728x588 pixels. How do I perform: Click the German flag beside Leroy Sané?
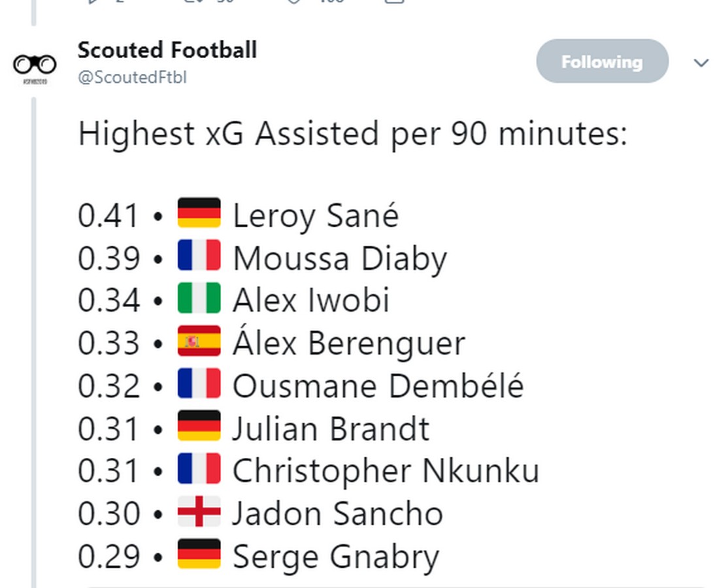(199, 214)
